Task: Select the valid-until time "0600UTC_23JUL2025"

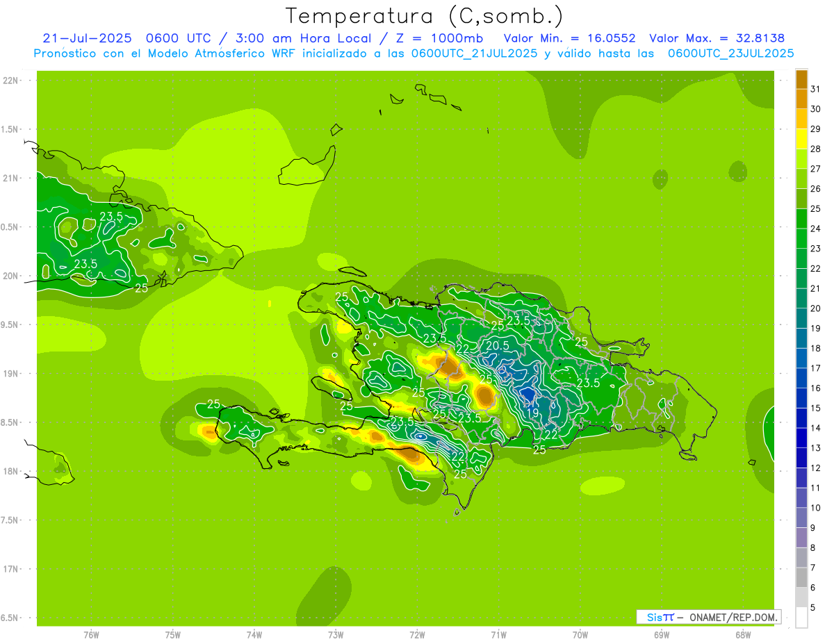Action: pyautogui.click(x=730, y=53)
